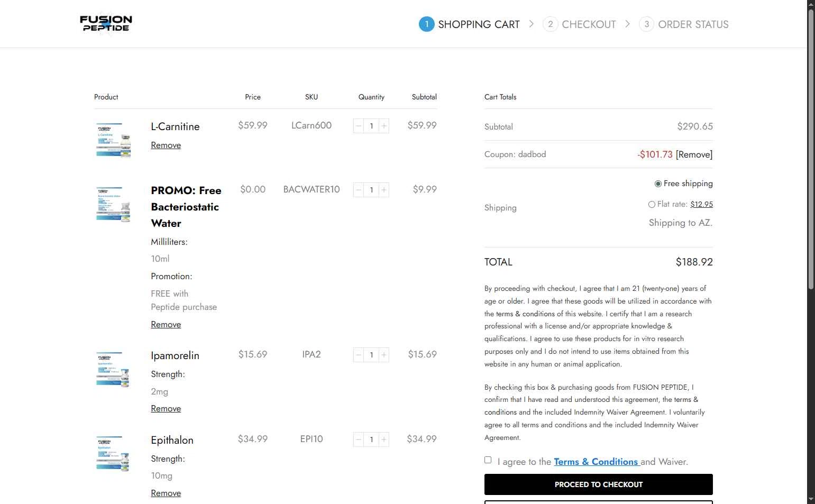Select the Flat rate shipping option
815x504 pixels.
[x=652, y=204]
